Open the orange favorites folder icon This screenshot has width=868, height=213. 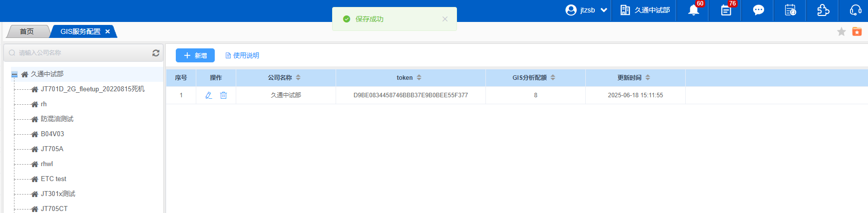point(857,32)
